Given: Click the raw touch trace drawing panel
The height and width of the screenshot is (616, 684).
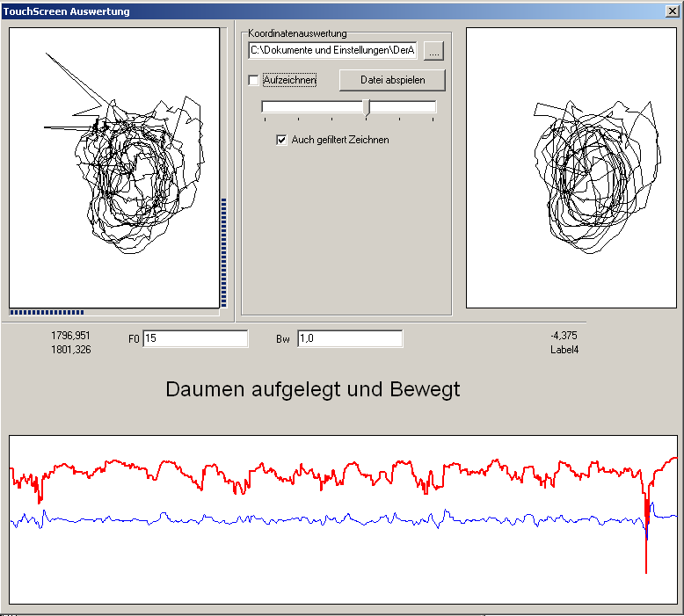Looking at the screenshot, I should (x=114, y=168).
